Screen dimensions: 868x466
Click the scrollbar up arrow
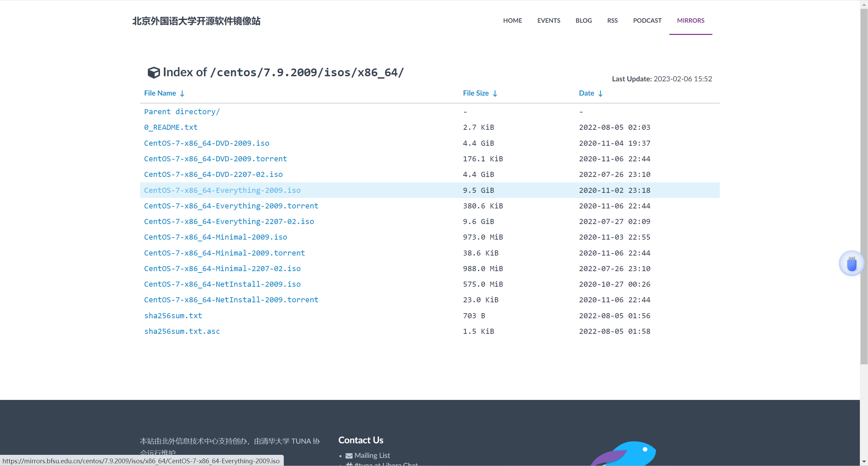(864, 4)
